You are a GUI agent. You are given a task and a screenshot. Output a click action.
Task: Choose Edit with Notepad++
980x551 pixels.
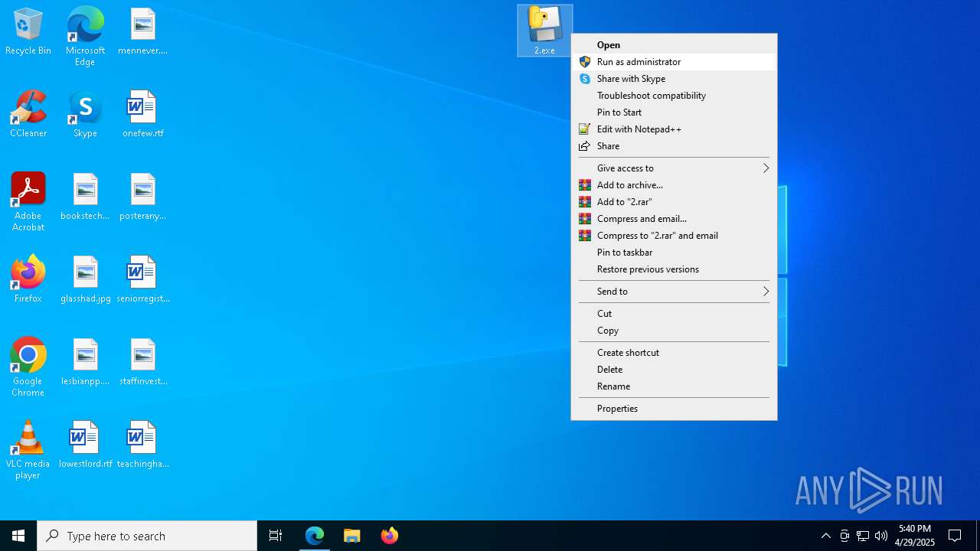tap(674, 129)
